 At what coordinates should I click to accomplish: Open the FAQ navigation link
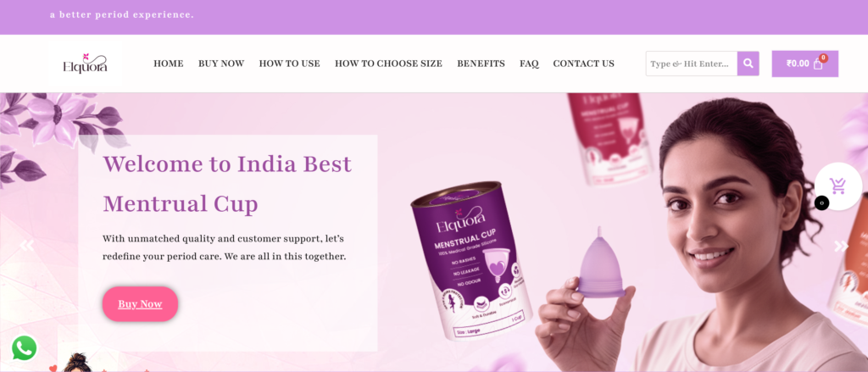click(x=529, y=64)
